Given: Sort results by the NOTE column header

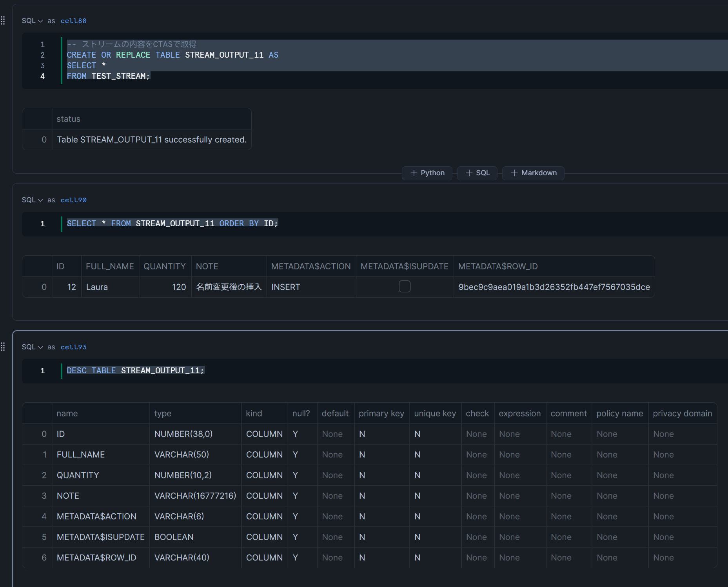Looking at the screenshot, I should (x=229, y=266).
